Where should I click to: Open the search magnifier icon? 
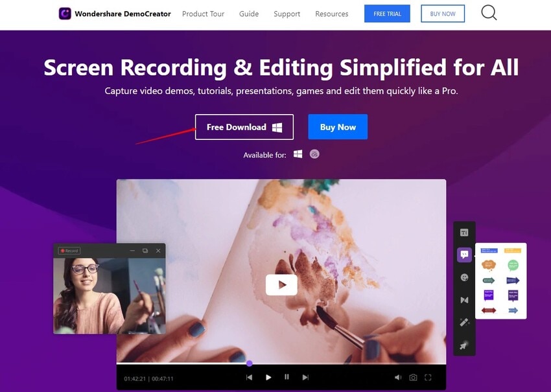click(489, 13)
